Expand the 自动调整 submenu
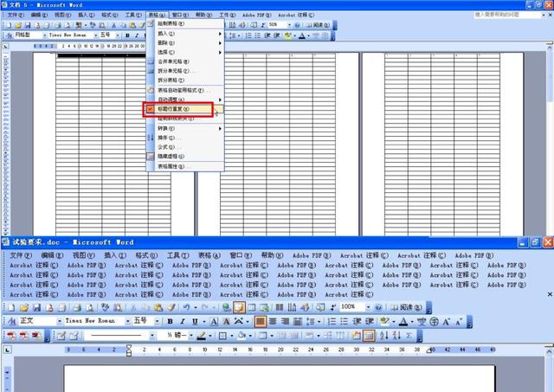The width and height of the screenshot is (554, 392). pyautogui.click(x=185, y=100)
